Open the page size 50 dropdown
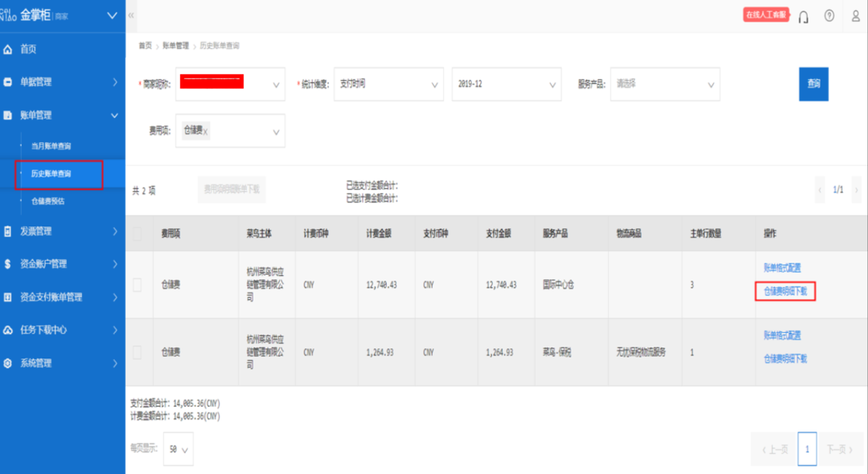 pos(178,449)
